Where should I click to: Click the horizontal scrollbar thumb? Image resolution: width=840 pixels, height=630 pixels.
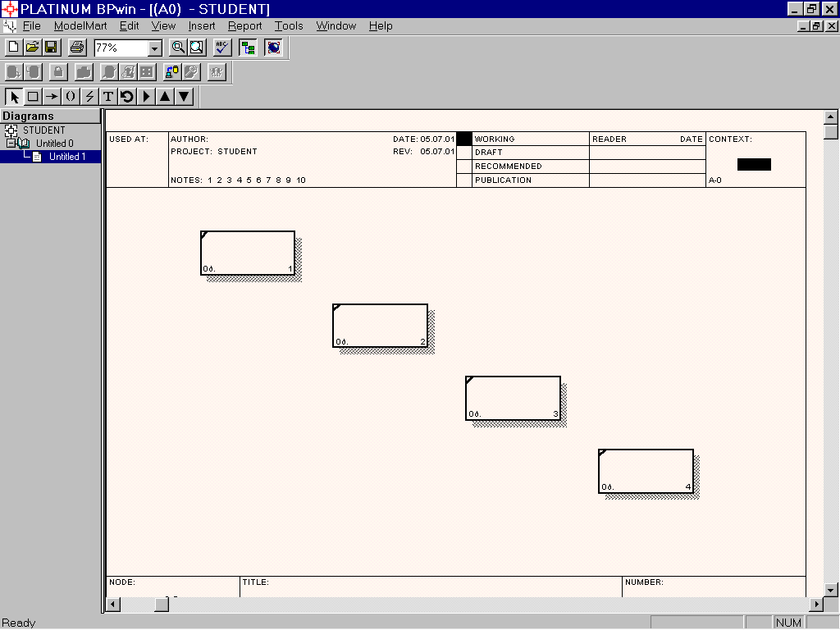[162, 605]
